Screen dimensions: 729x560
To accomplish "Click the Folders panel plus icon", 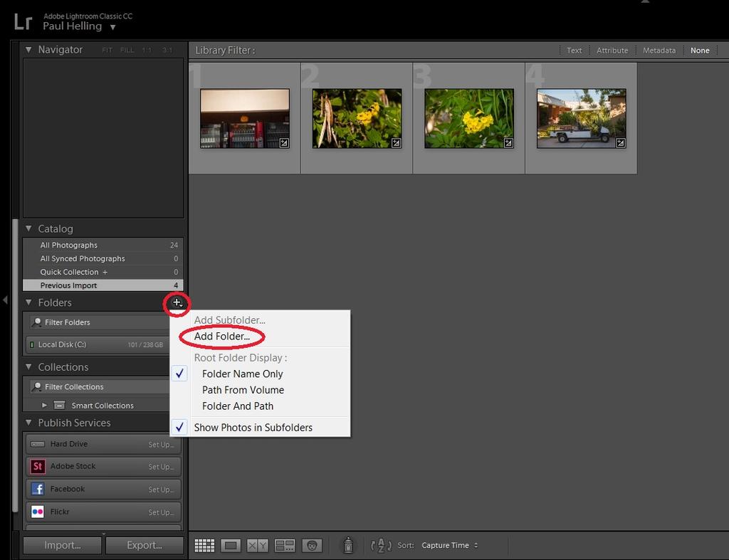I will 177,303.
